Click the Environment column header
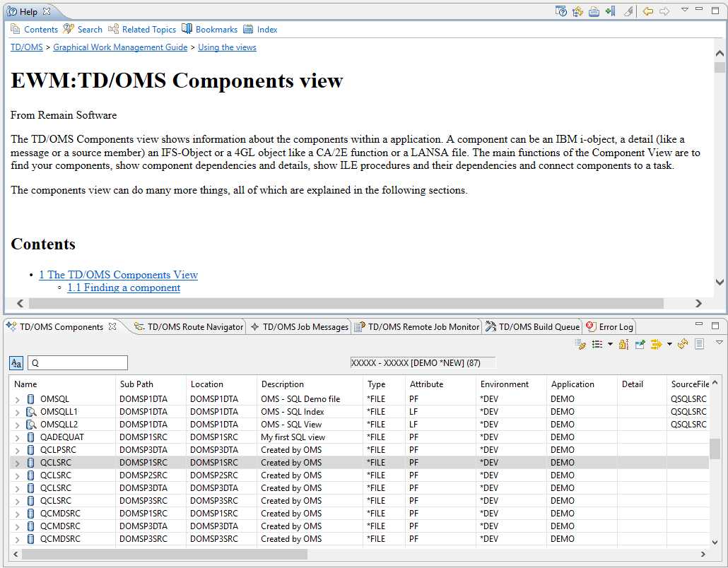 click(511, 384)
